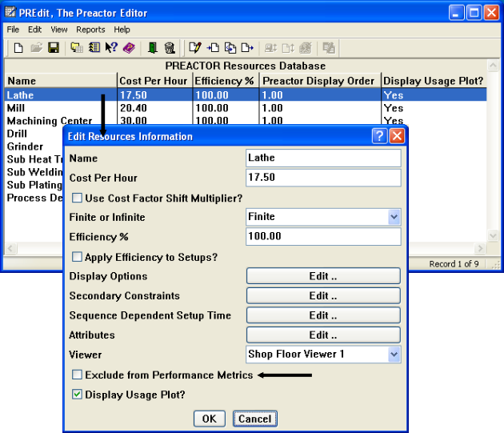Click vertical scrollbar down arrow in table
This screenshot has width=504, height=433.
click(x=493, y=235)
